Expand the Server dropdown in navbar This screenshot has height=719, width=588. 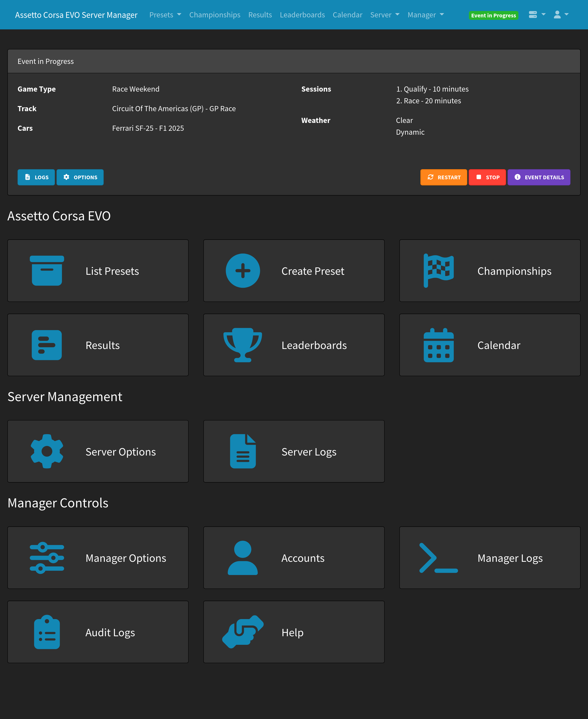[385, 14]
